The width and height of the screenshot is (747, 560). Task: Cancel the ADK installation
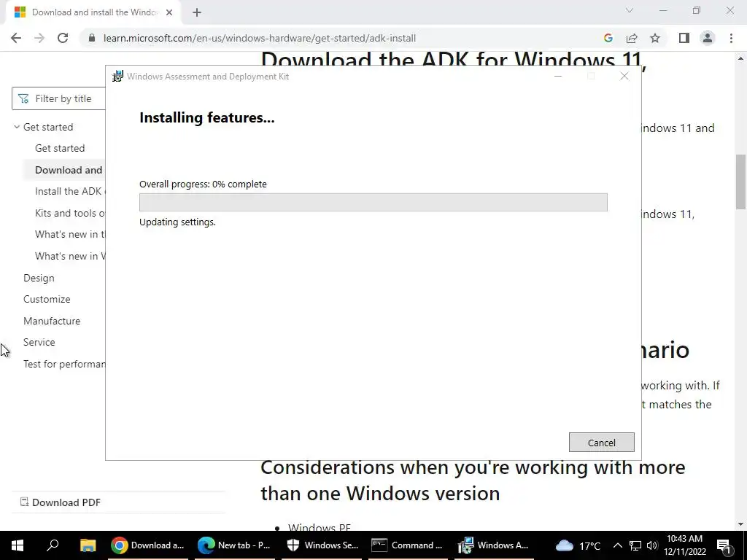(601, 443)
